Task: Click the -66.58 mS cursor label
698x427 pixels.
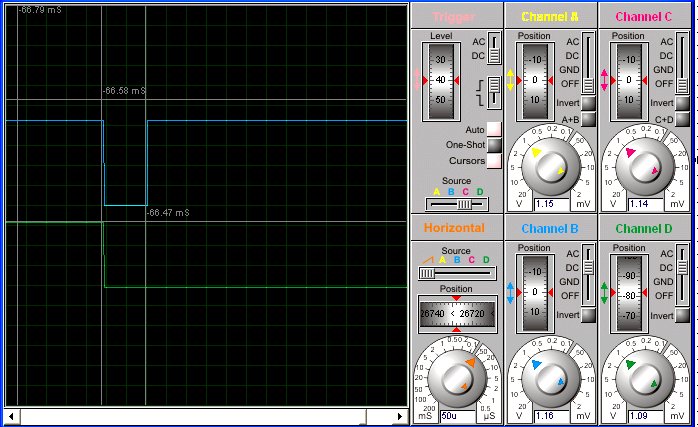Action: pyautogui.click(x=125, y=91)
